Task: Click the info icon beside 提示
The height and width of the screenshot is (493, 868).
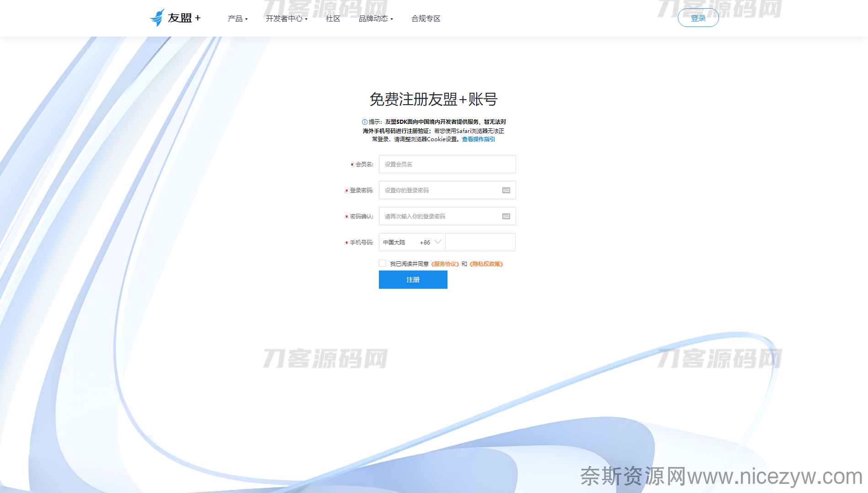Action: point(365,122)
